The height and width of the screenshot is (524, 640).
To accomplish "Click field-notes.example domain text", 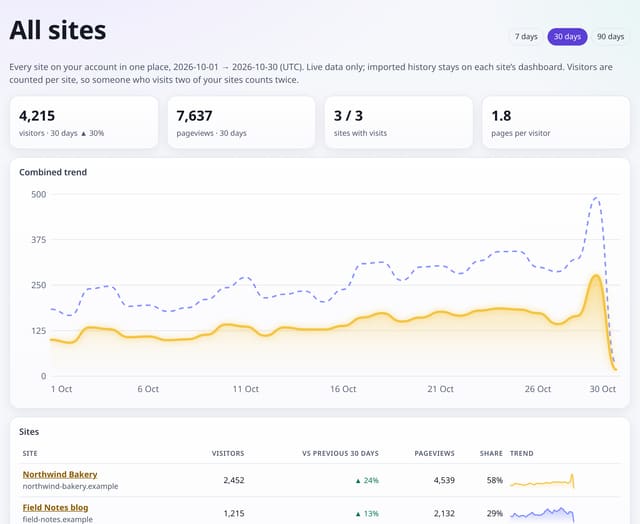I will tap(58, 520).
